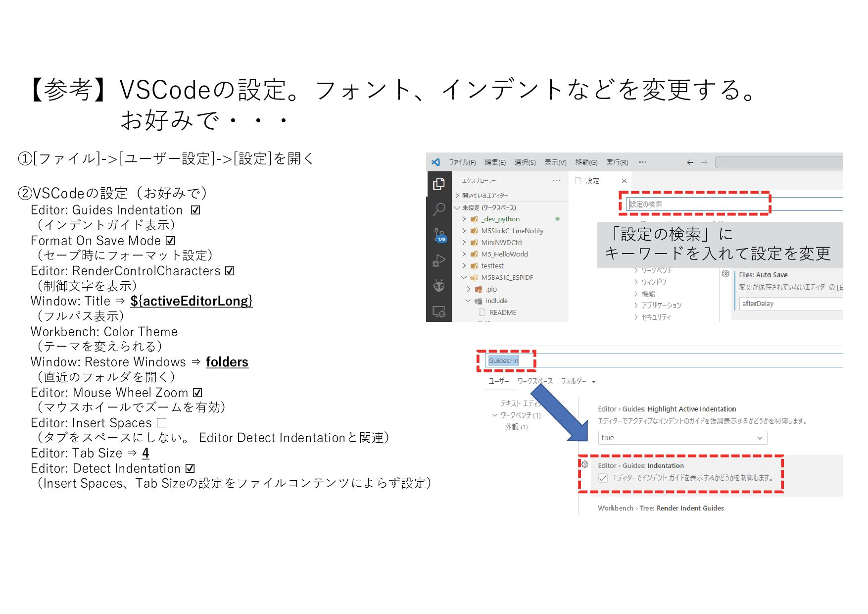
Task: Click the VS Code logo icon
Action: [x=435, y=162]
